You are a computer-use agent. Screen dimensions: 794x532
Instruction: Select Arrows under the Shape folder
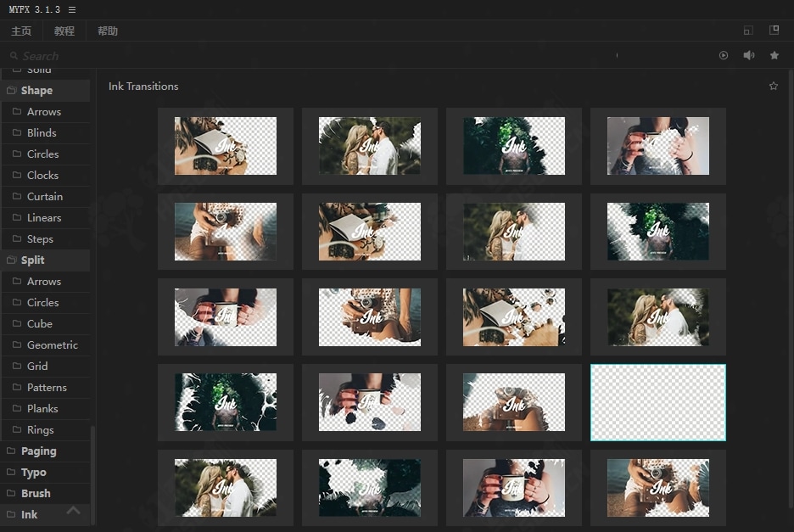(46, 111)
